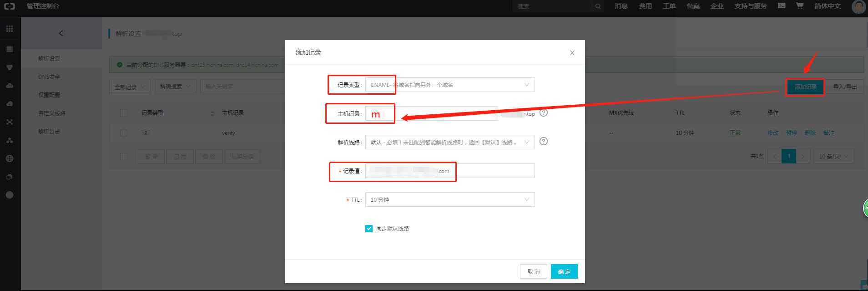The image size is (868, 291).
Task: Click the 输入关键字 search field
Action: click(x=242, y=86)
